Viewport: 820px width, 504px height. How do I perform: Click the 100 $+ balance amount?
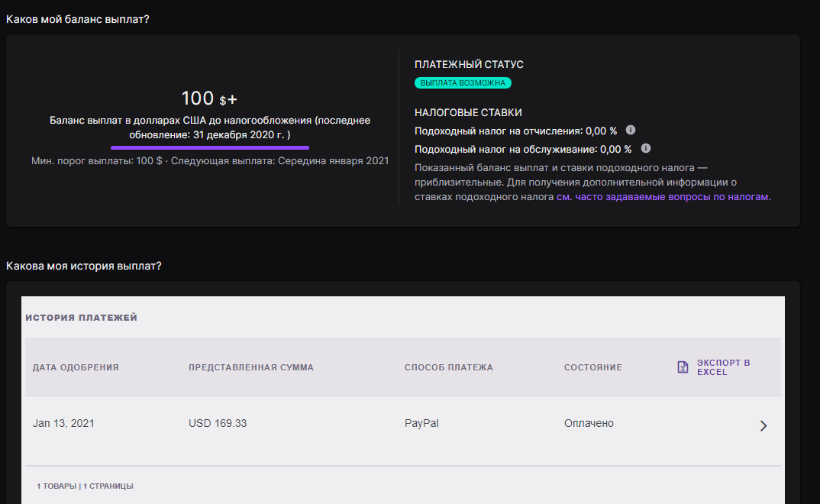coord(209,99)
